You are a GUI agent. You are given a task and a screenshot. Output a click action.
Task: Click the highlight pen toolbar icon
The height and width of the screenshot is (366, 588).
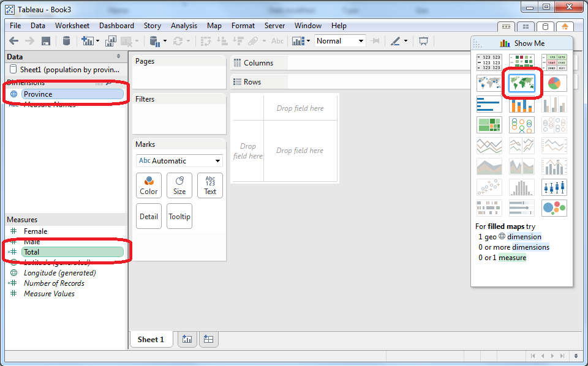point(395,41)
